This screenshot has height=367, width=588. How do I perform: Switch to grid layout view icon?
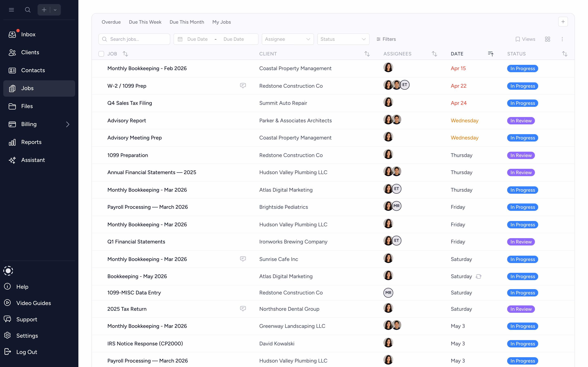(547, 39)
